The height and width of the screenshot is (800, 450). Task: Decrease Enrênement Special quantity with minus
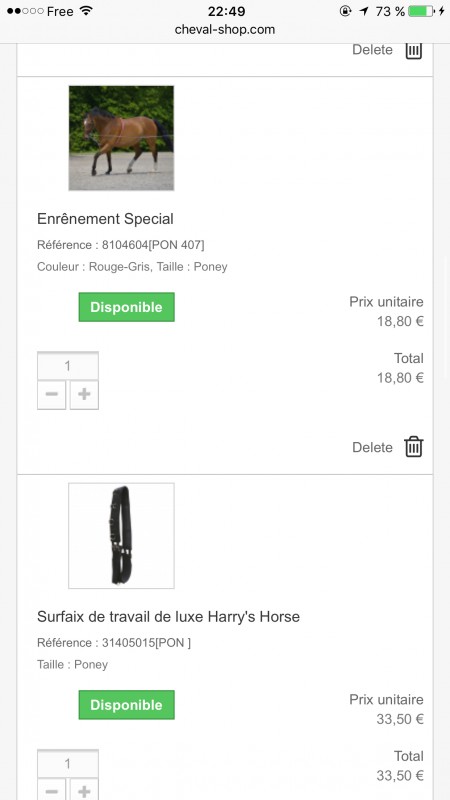(52, 394)
